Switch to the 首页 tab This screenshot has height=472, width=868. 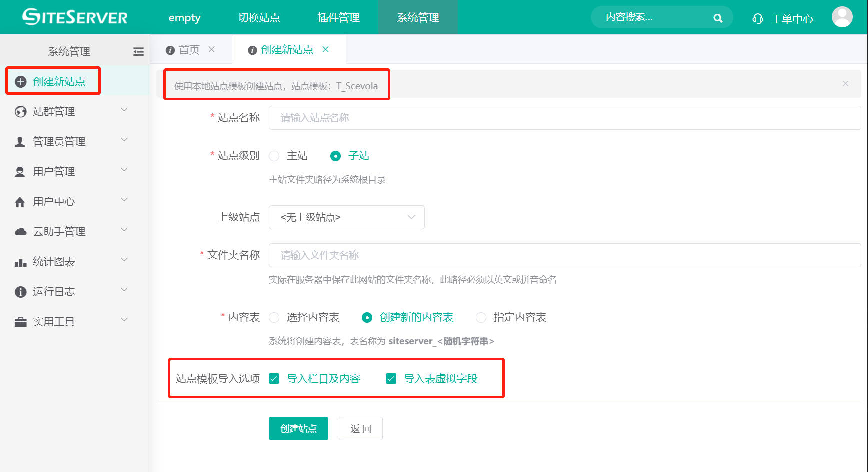[x=188, y=49]
